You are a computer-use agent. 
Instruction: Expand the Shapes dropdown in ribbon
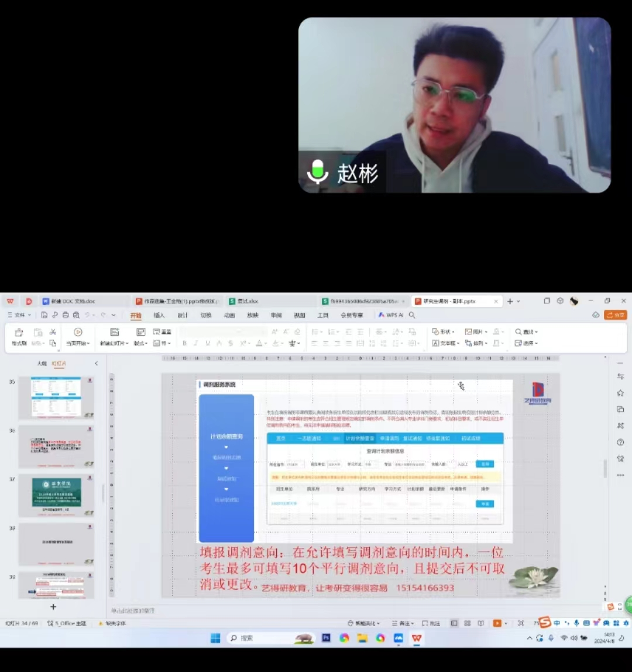coord(444,332)
